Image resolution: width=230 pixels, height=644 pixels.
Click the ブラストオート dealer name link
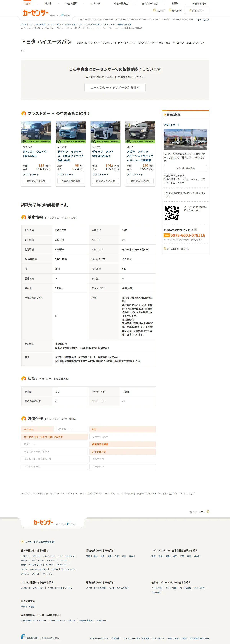172,125
